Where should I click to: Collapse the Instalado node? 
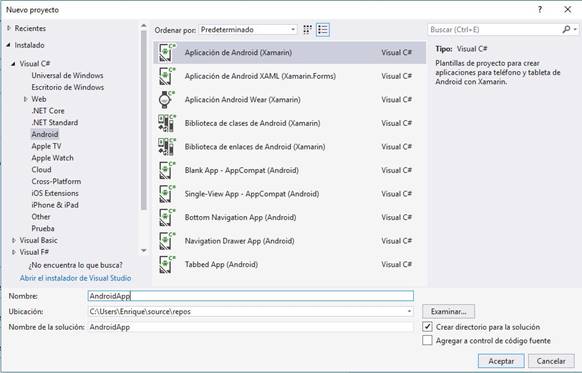9,45
